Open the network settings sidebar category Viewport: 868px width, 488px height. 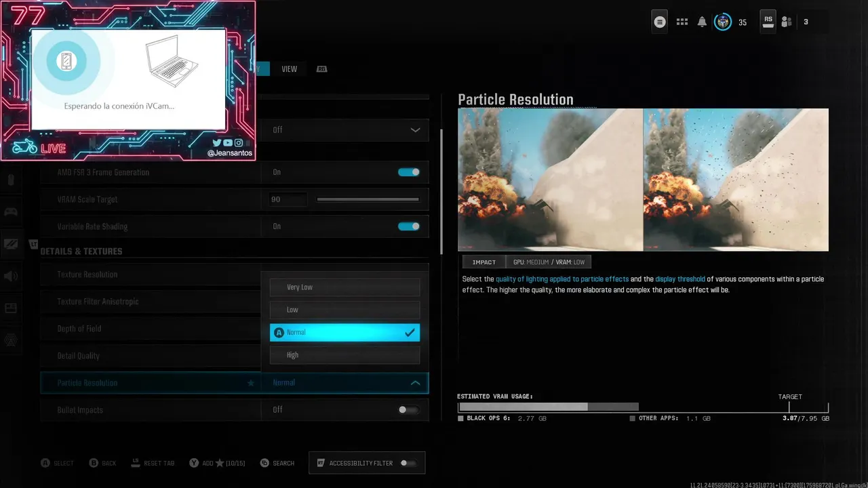pyautogui.click(x=11, y=340)
